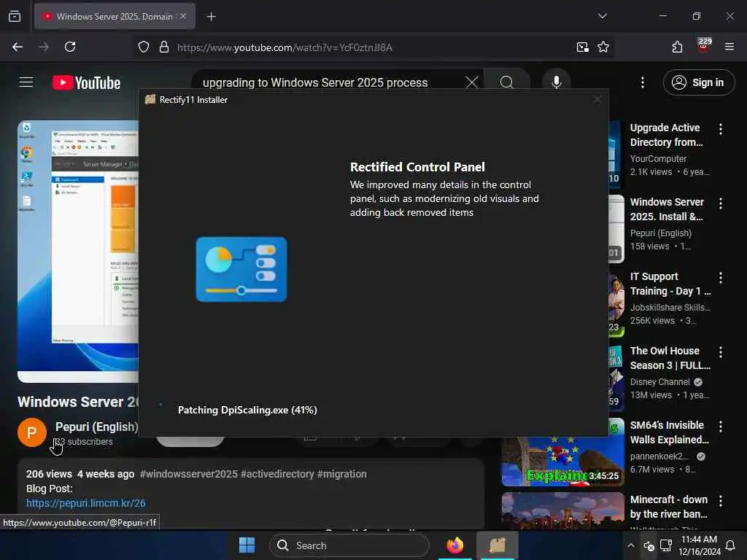Viewport: 747px width, 560px height.
Task: Switch to Firefox in the taskbar
Action: click(455, 545)
